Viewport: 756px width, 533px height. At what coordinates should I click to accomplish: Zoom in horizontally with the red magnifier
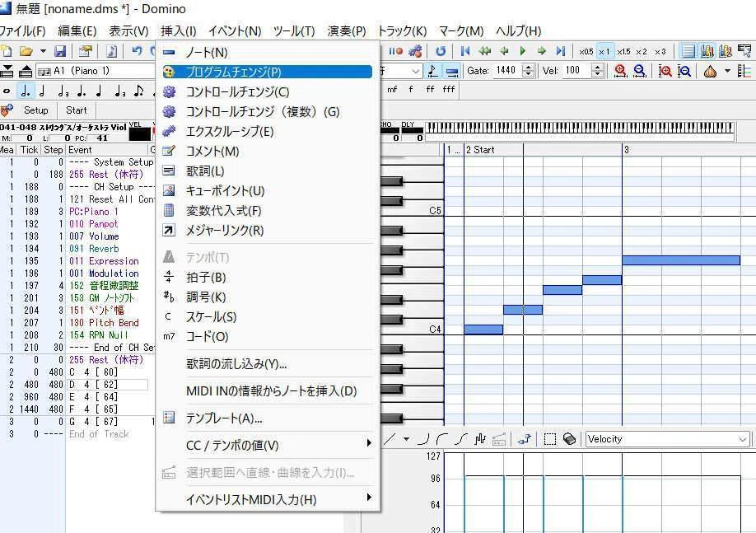click(620, 72)
